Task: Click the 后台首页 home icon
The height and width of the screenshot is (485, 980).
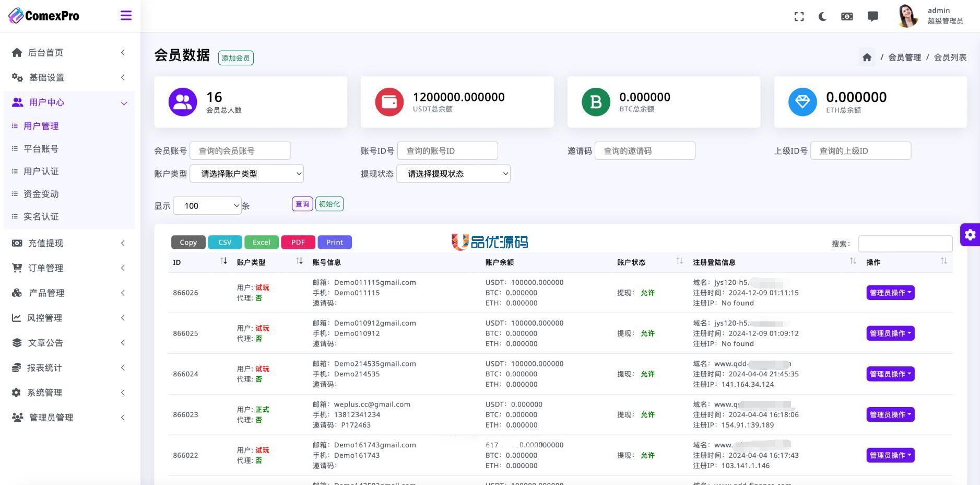Action: 17,52
